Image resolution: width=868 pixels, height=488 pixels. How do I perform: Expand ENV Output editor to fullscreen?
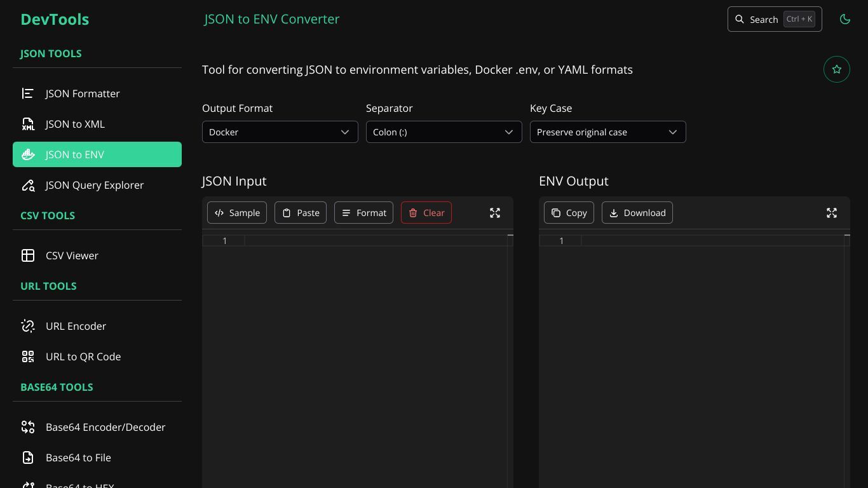coord(832,213)
